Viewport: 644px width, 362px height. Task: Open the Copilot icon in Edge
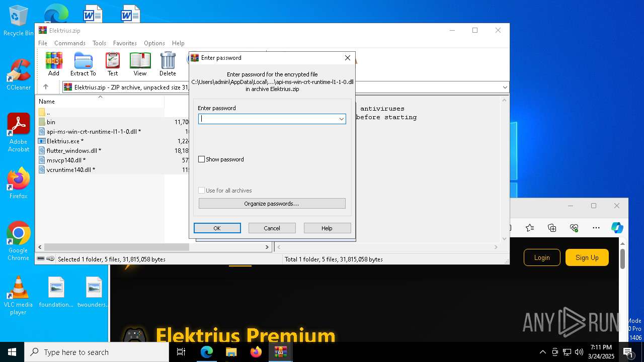pyautogui.click(x=617, y=228)
